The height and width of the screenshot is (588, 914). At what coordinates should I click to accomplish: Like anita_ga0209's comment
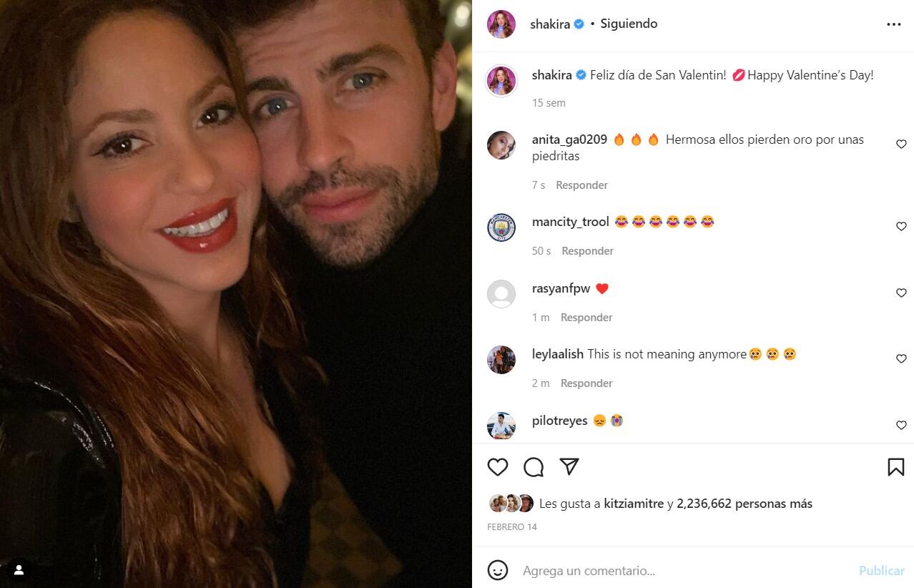click(901, 144)
